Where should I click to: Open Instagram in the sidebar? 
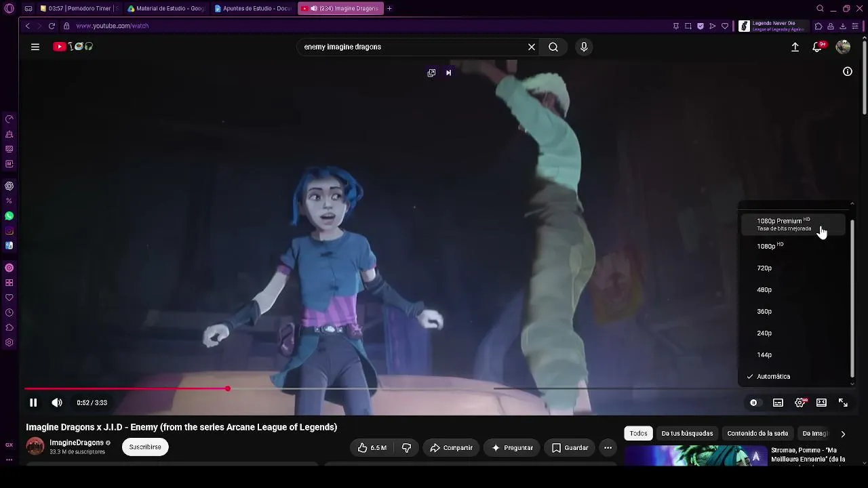click(x=9, y=230)
